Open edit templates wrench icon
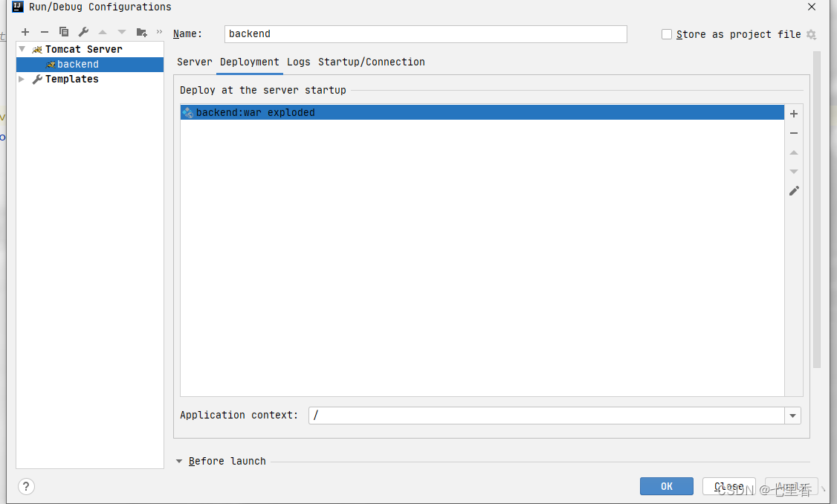This screenshot has width=837, height=504. pos(83,32)
